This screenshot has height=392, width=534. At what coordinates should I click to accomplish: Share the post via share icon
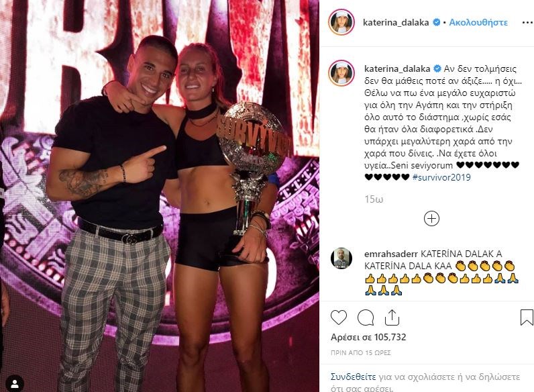392,317
